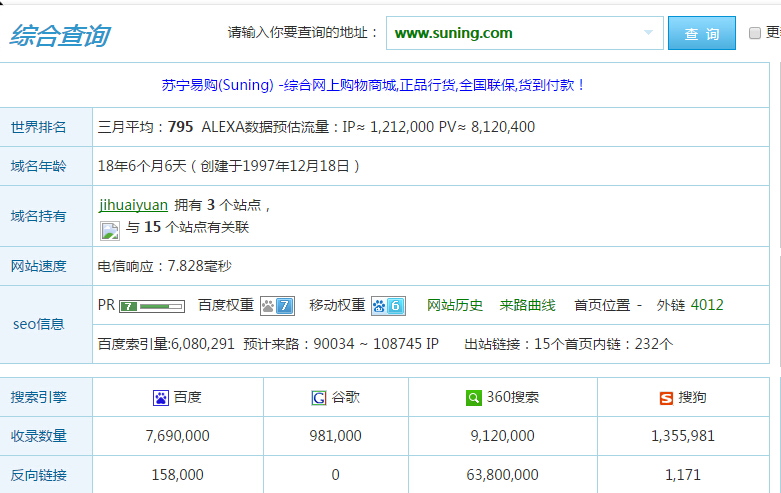Click the 电信响应:7.828毫秒 text
This screenshot has width=781, height=493.
coord(165,266)
